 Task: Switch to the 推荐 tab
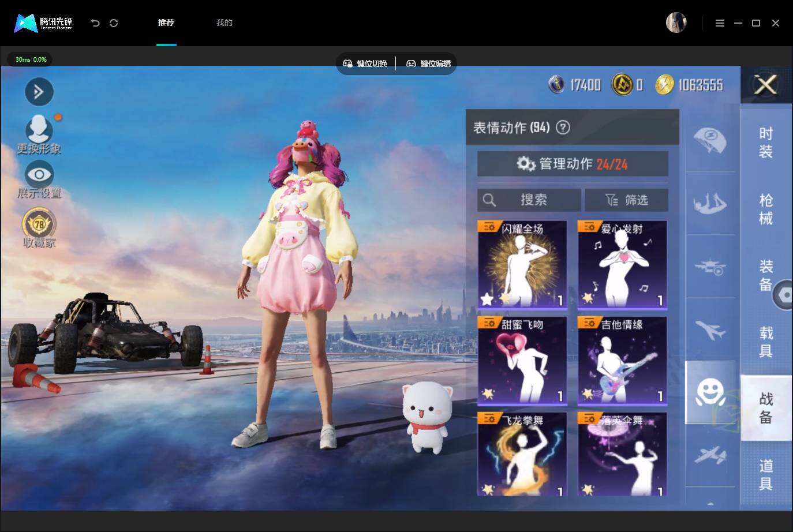(x=166, y=23)
